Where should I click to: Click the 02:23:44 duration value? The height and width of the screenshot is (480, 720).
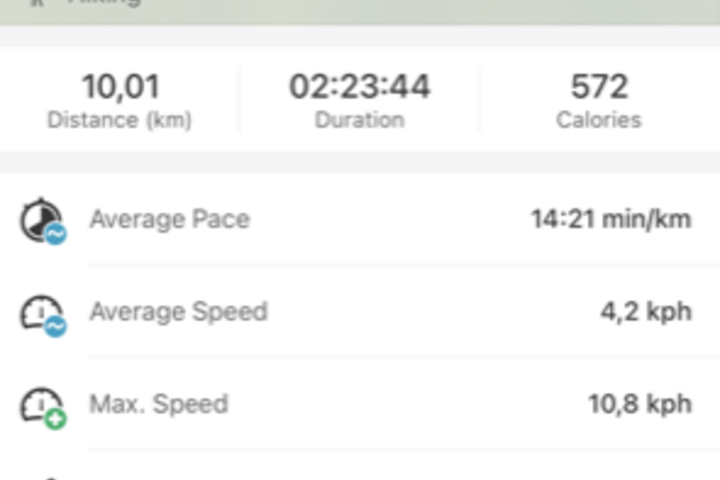[360, 86]
